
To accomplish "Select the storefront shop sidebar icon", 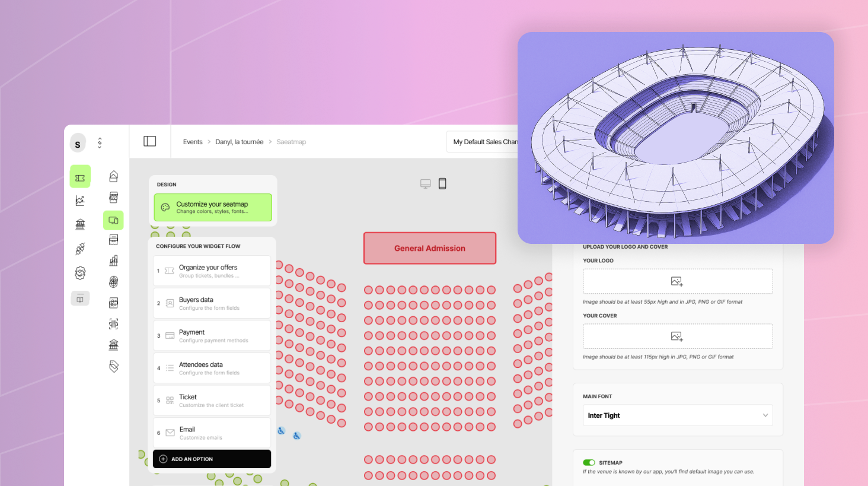I will tap(113, 198).
